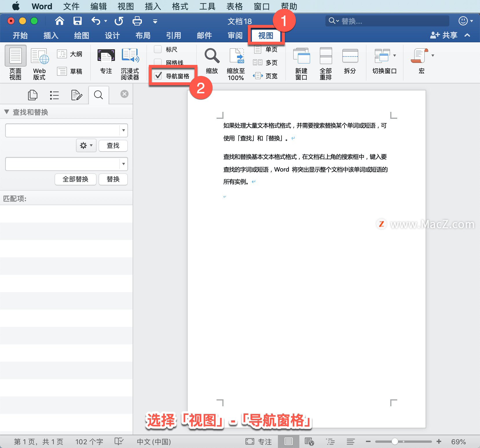Click the Macros (宏) icon
Viewport: 480px width, 448px height.
coord(419,56)
